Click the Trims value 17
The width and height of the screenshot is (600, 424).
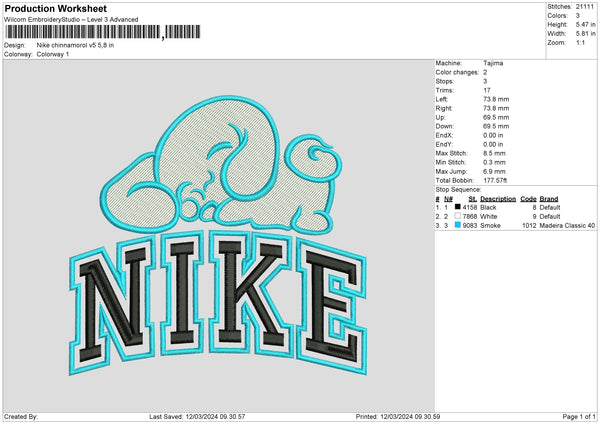[487, 90]
